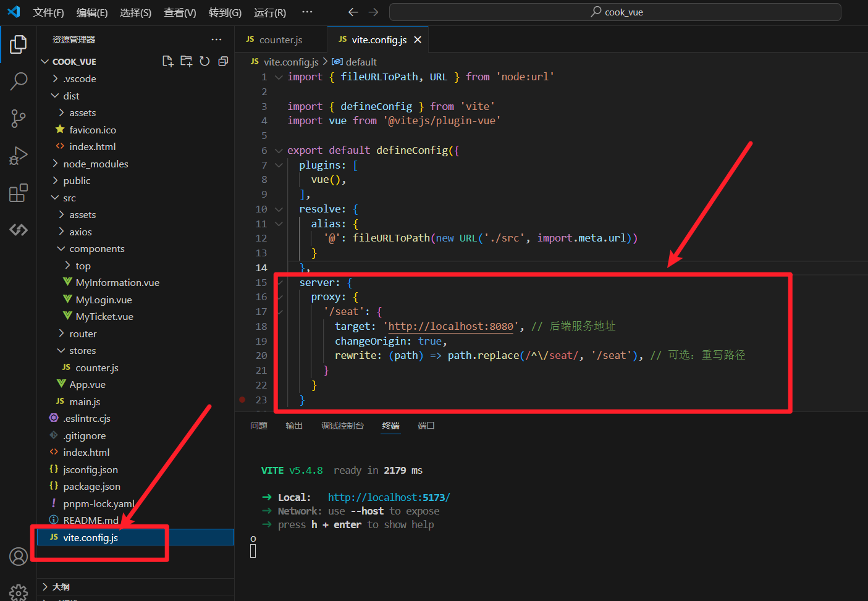Open the Explorer panel more actions ellipsis

point(216,40)
